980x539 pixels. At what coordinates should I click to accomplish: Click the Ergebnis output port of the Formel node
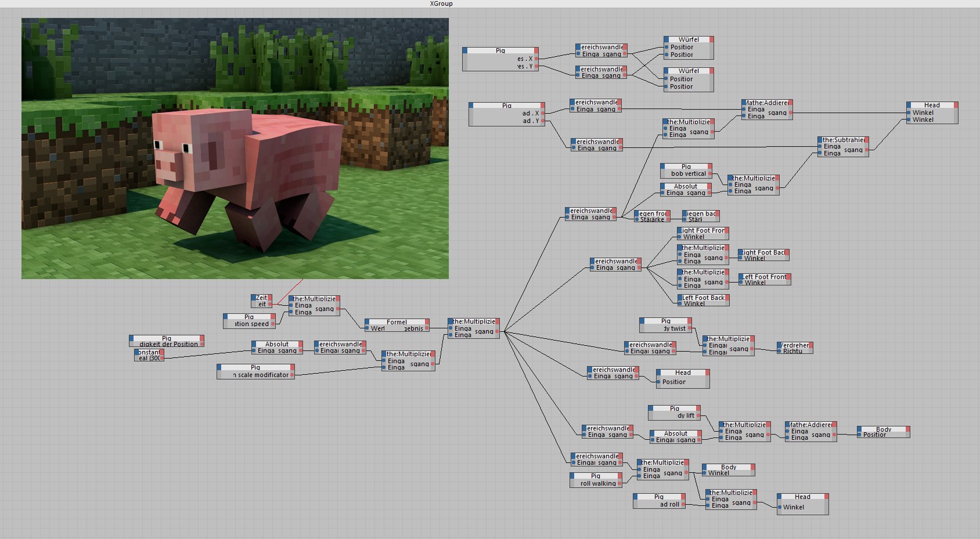pyautogui.click(x=427, y=328)
